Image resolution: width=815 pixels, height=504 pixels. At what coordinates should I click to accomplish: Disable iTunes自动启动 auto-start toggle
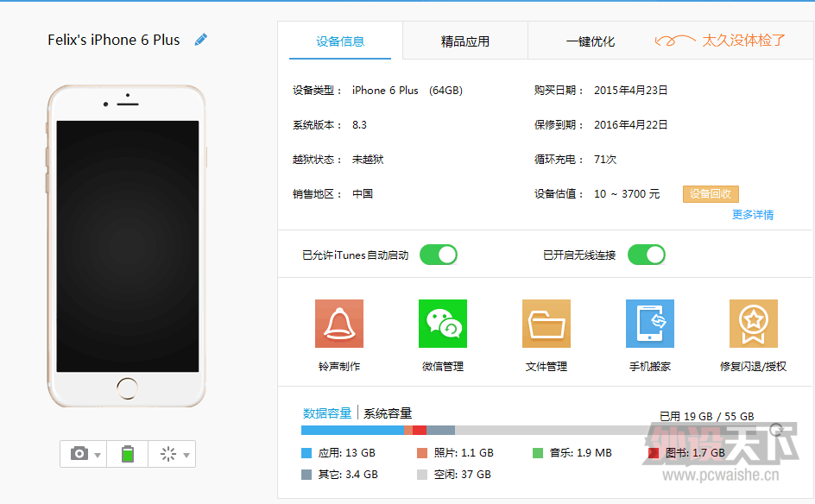click(x=438, y=255)
